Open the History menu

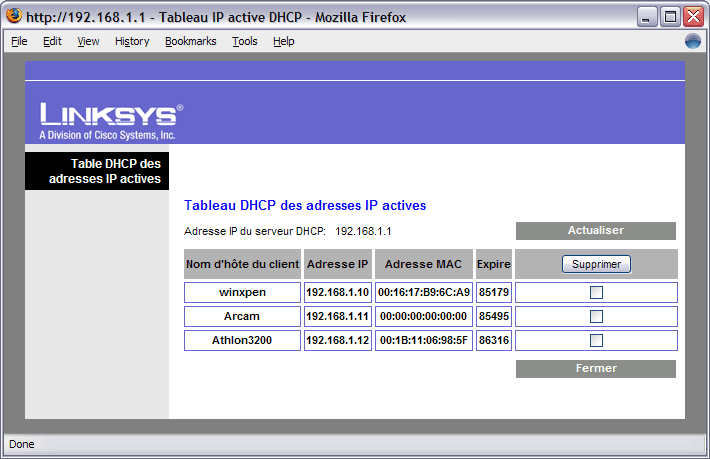pyautogui.click(x=132, y=41)
